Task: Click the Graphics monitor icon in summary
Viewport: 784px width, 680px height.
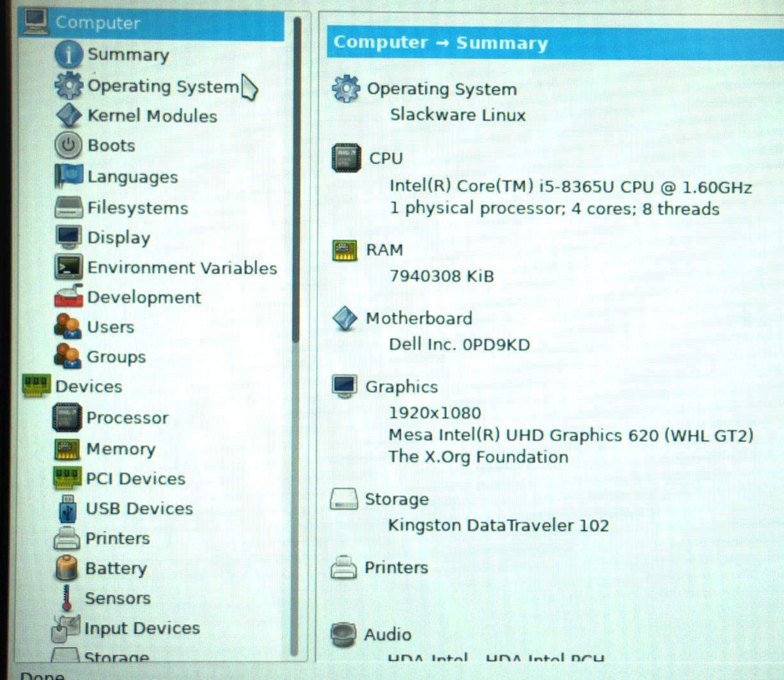Action: [x=344, y=386]
